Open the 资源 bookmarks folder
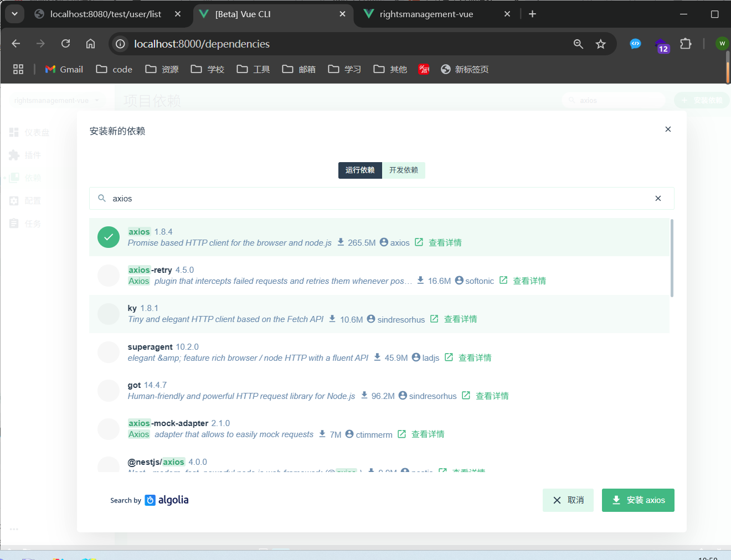This screenshot has width=731, height=560. [162, 69]
